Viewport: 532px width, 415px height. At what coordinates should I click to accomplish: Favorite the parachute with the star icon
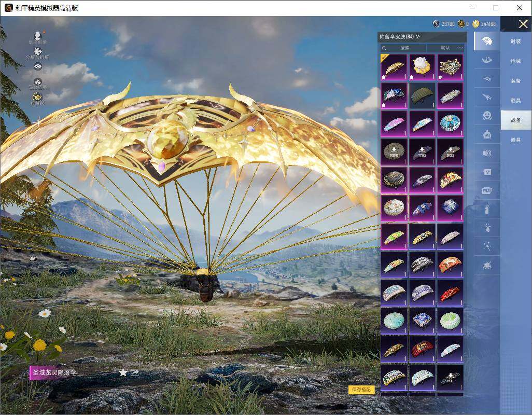pos(123,372)
